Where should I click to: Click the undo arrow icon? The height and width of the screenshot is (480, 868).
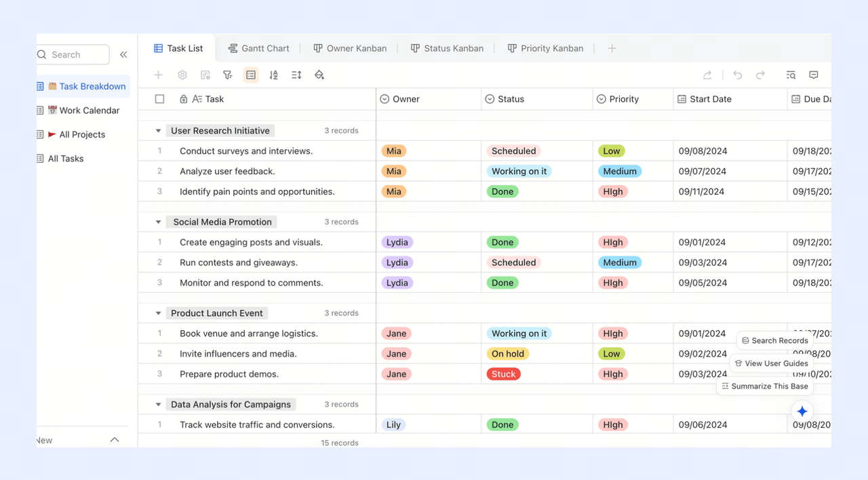click(x=738, y=75)
